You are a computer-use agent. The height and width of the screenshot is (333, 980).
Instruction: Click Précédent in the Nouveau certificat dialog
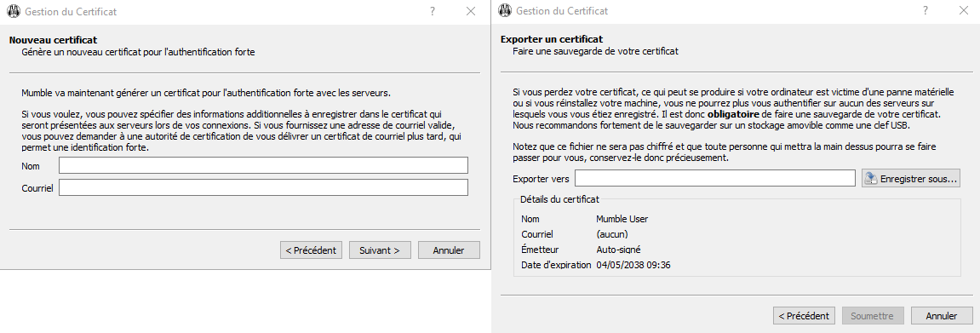click(x=312, y=250)
